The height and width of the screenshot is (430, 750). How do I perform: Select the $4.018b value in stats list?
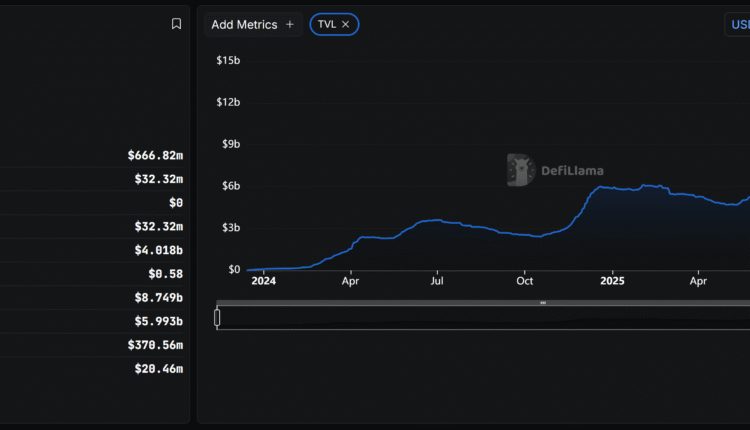[x=159, y=250]
